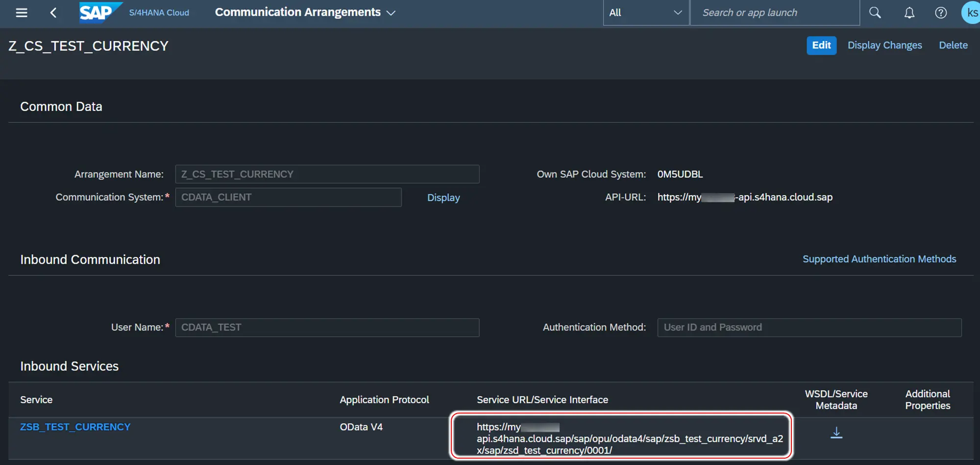Click the Service URL/Service Interface column header

(x=542, y=400)
